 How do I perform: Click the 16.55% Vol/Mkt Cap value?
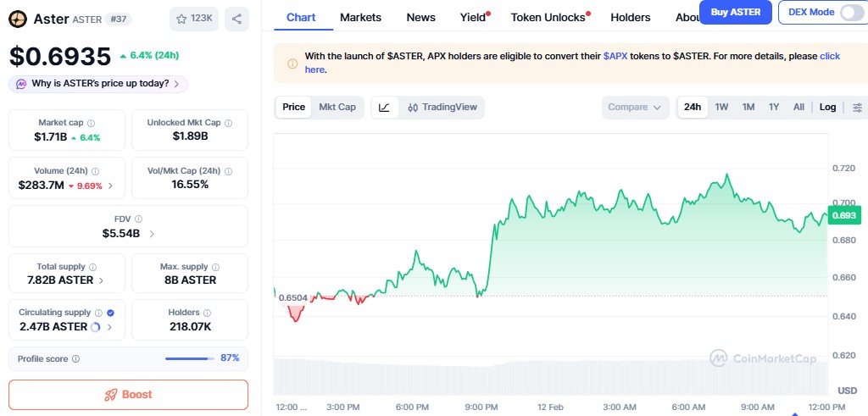(190, 185)
